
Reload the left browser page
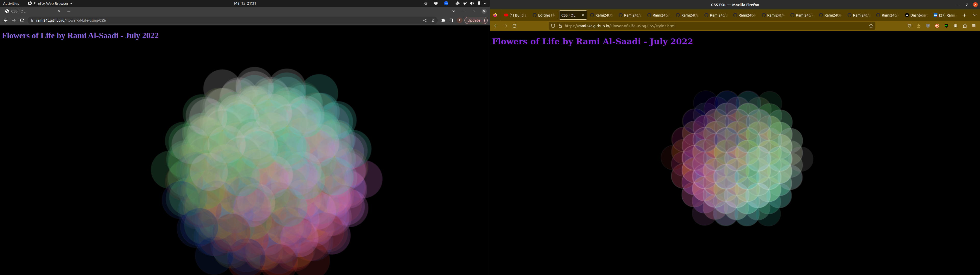pyautogui.click(x=22, y=21)
